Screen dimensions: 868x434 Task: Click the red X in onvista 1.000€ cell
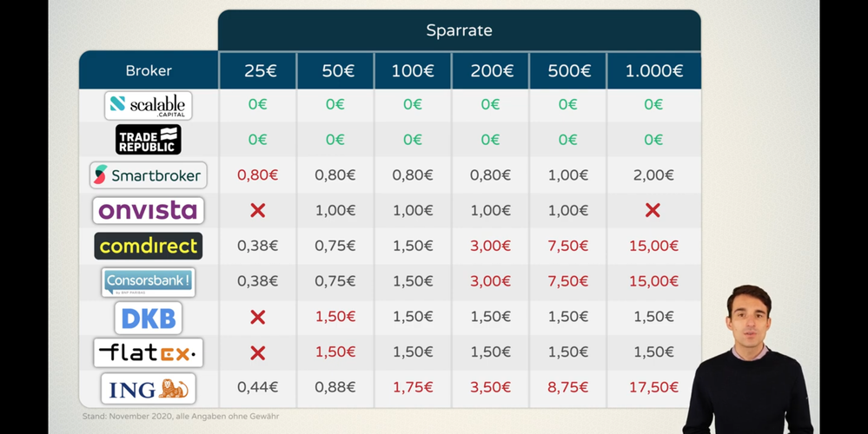click(653, 211)
